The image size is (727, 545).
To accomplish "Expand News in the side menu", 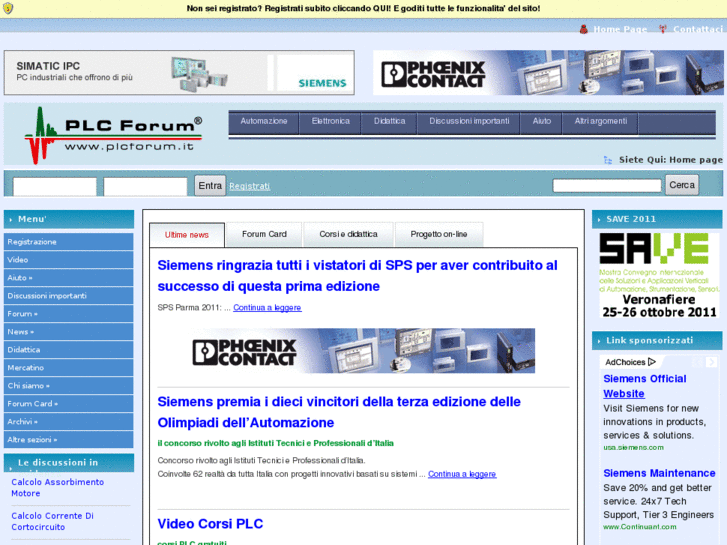I will [x=69, y=332].
